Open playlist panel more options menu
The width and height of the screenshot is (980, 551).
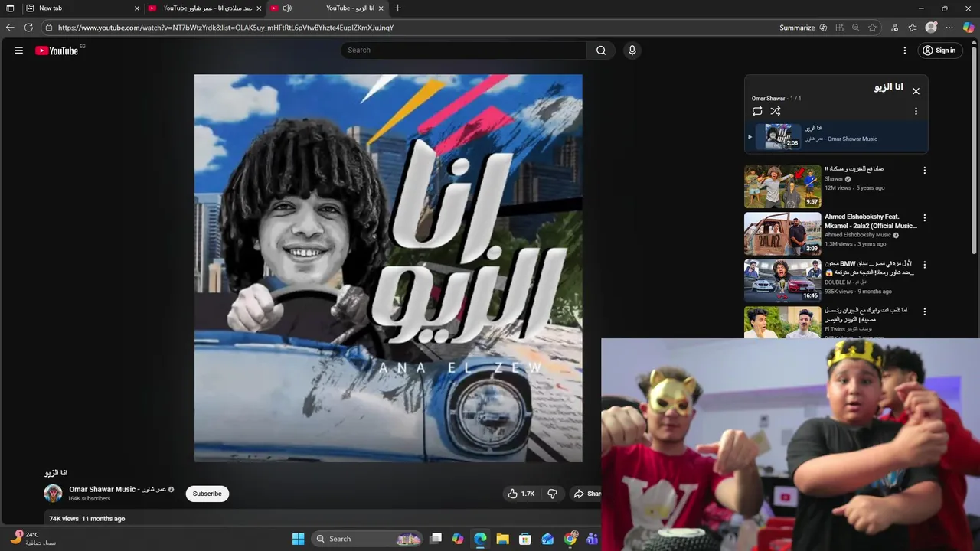click(916, 111)
